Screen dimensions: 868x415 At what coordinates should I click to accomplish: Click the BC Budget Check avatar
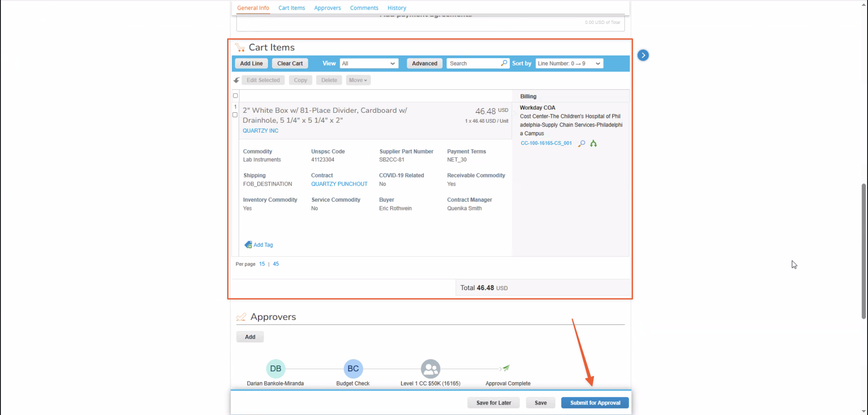[353, 369]
